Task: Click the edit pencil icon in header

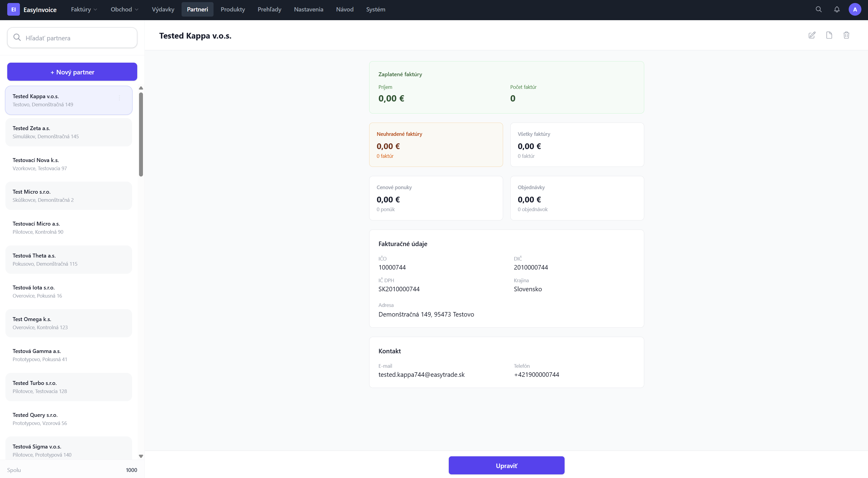Action: (812, 35)
